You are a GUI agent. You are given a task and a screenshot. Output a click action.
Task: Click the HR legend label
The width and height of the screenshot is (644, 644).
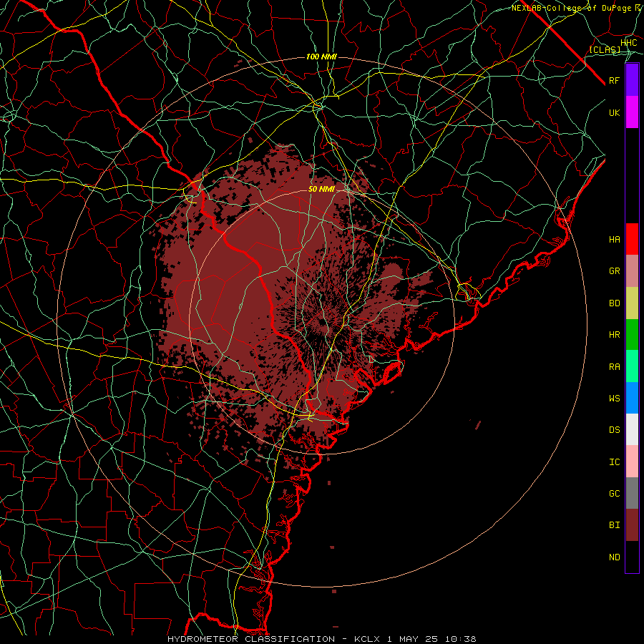click(615, 335)
